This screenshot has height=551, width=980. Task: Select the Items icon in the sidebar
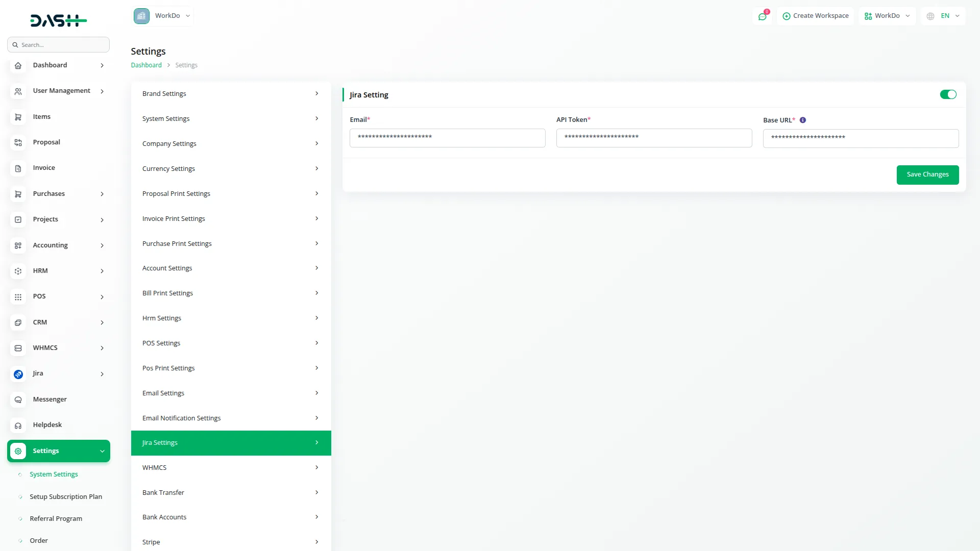pos(18,117)
